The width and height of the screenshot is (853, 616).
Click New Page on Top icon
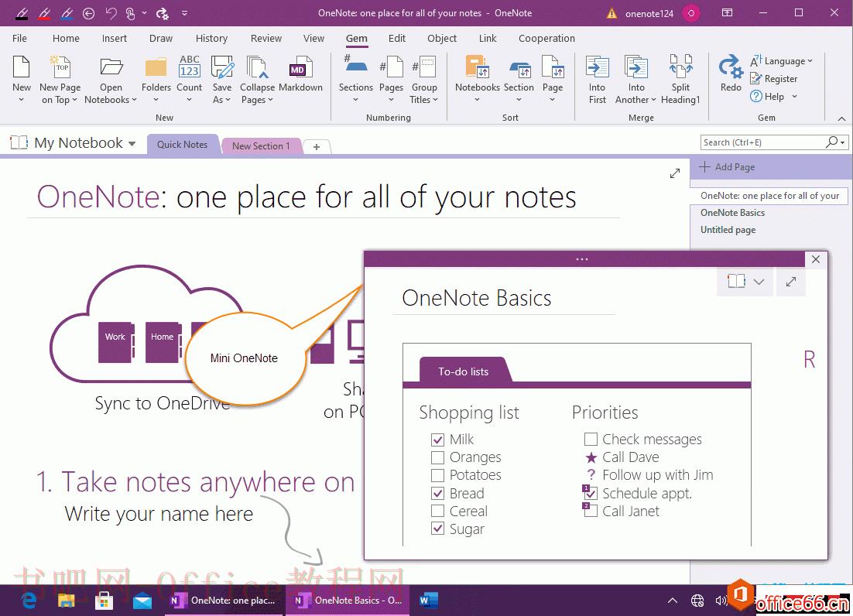coord(60,67)
